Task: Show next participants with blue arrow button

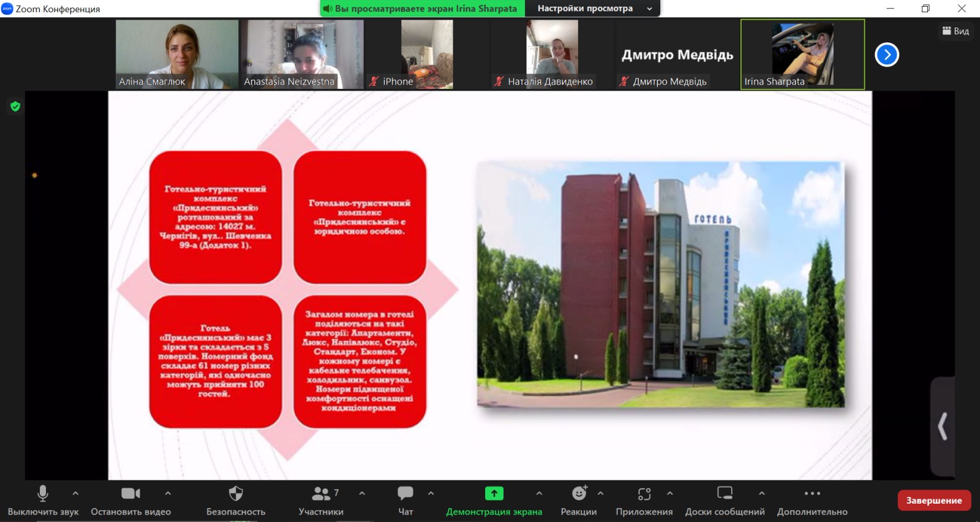Action: [x=887, y=55]
